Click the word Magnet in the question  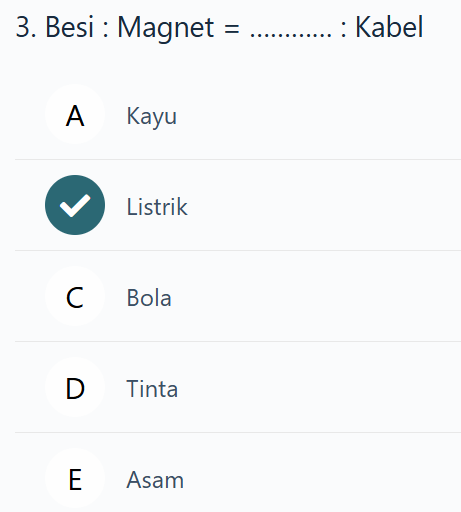click(x=166, y=28)
